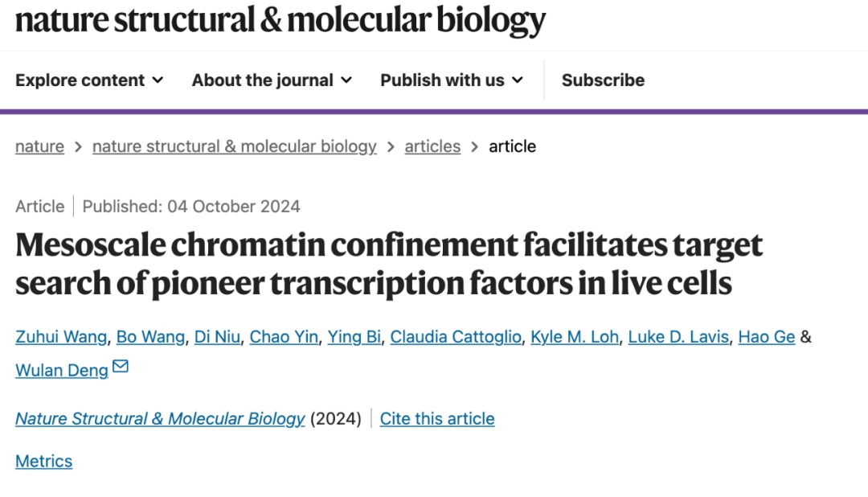Expand the Explore content dropdown
Viewport: 868px width, 497px height.
point(89,80)
